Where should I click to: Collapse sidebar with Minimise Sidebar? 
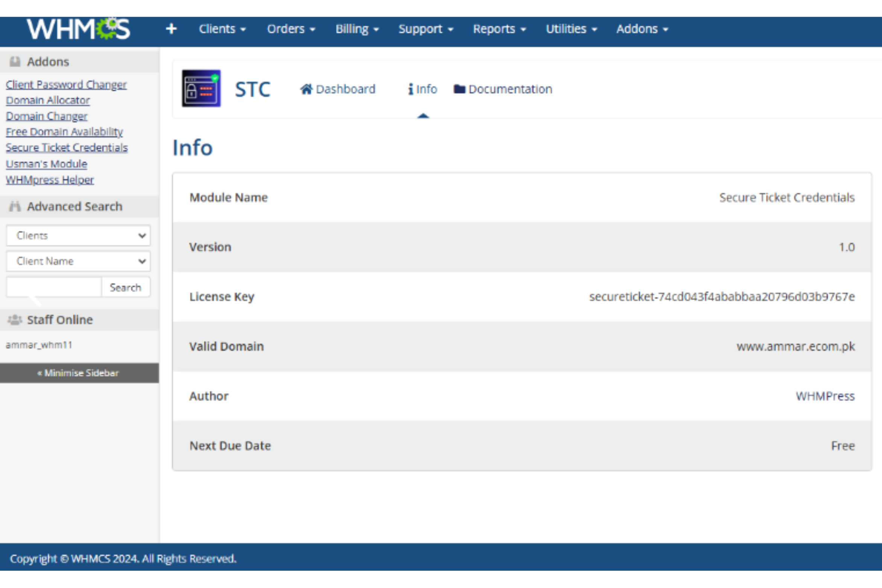78,373
